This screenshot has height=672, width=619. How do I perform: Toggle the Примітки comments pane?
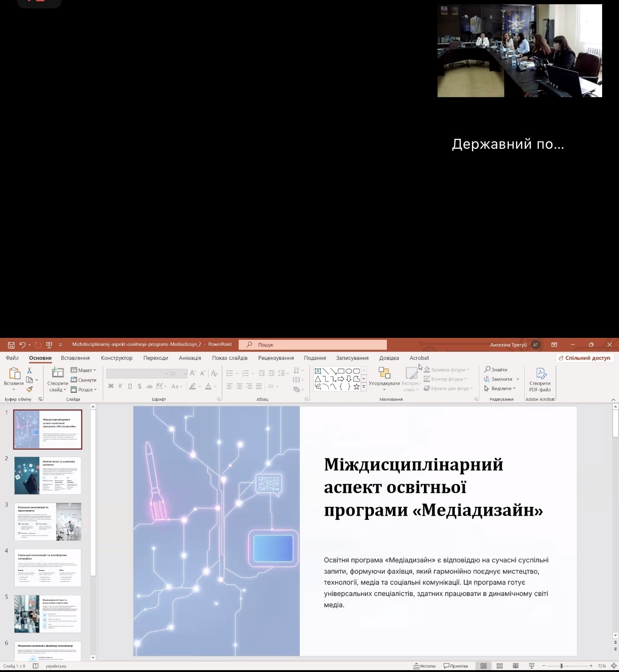[x=456, y=666]
